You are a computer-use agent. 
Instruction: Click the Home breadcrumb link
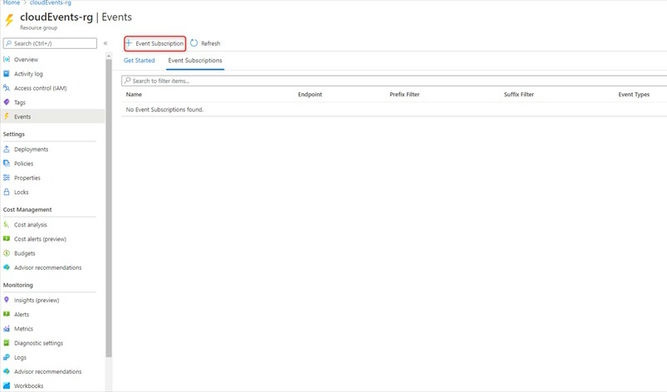11,3
